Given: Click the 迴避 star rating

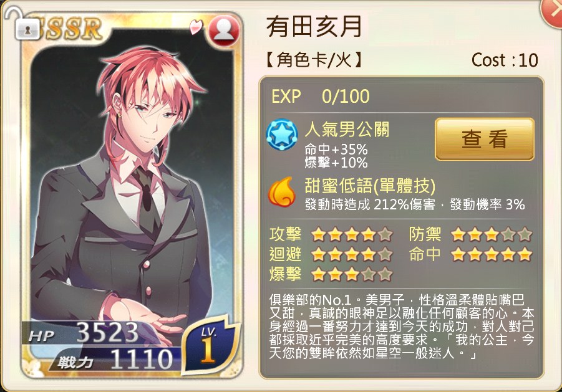Looking at the screenshot, I should pos(352,254).
